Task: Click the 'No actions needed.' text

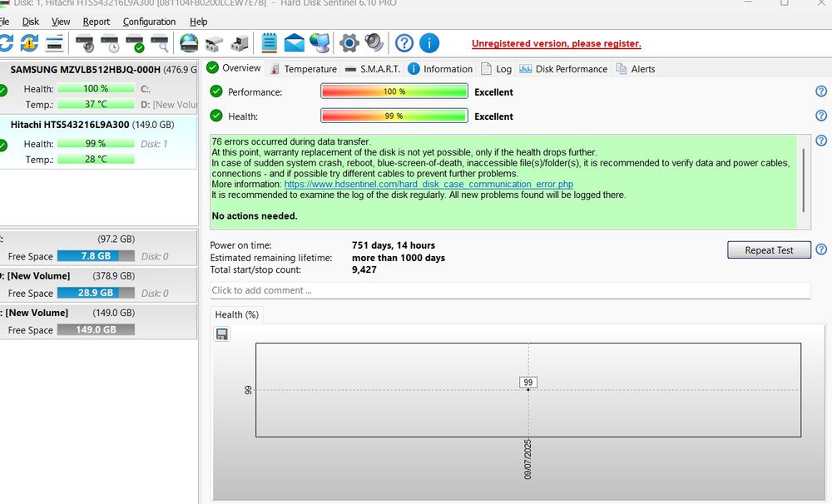Action: coord(255,216)
